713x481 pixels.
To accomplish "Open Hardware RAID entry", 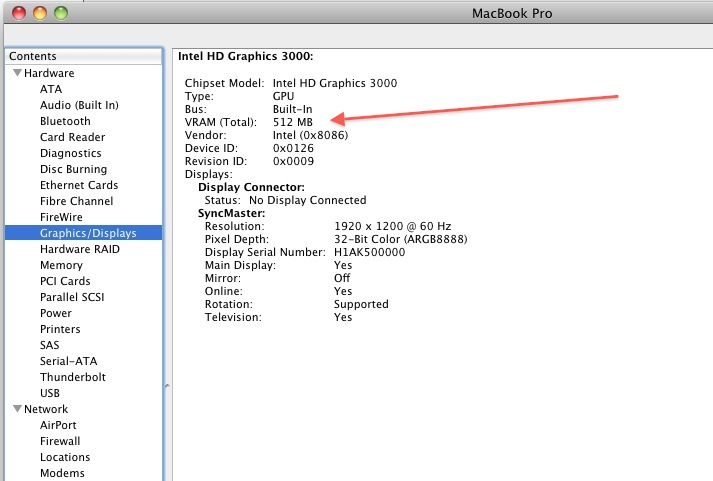I will [x=80, y=249].
